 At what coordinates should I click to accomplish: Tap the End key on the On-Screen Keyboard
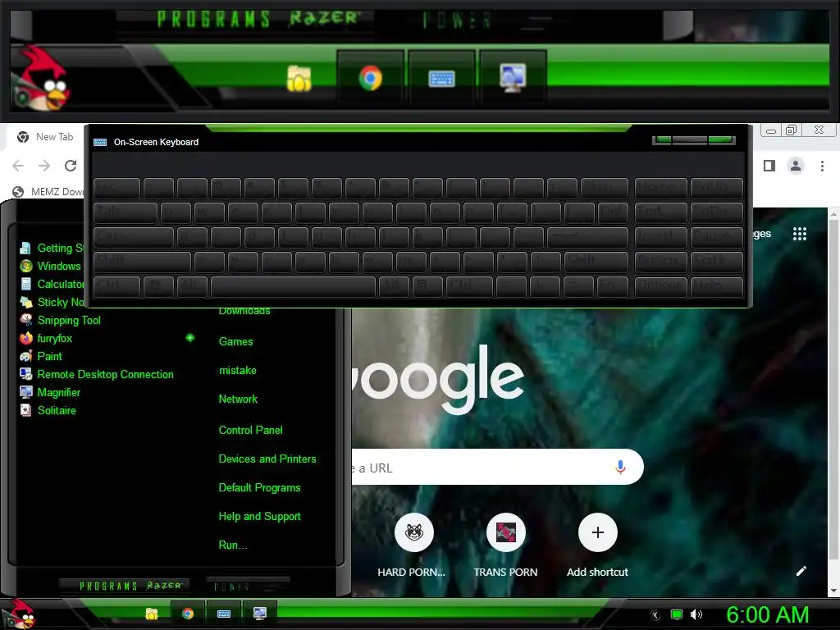click(x=660, y=212)
